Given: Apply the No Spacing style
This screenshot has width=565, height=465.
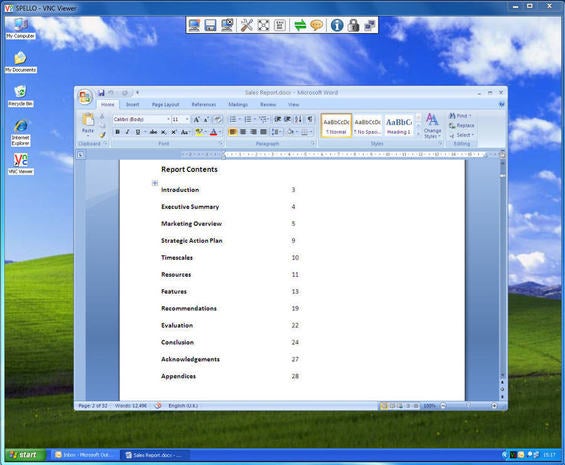Looking at the screenshot, I should click(x=367, y=126).
